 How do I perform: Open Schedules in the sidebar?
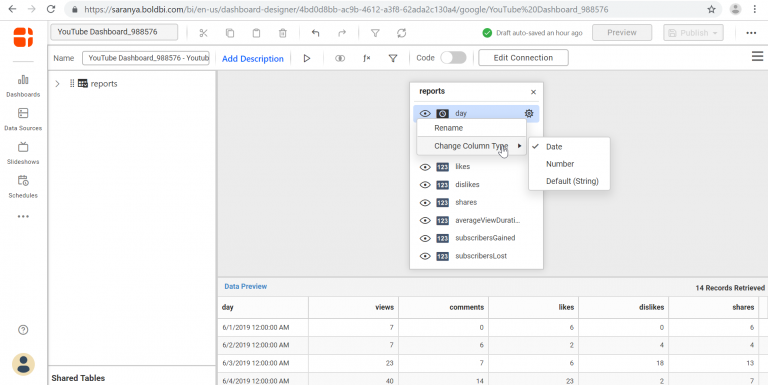(x=23, y=187)
